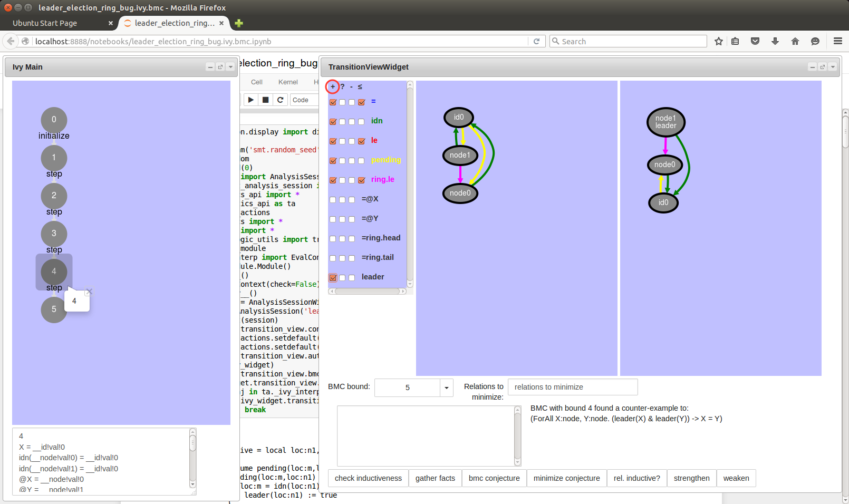Click the relations to minimize input field
Screen dimensions: 849x504
[572, 387]
